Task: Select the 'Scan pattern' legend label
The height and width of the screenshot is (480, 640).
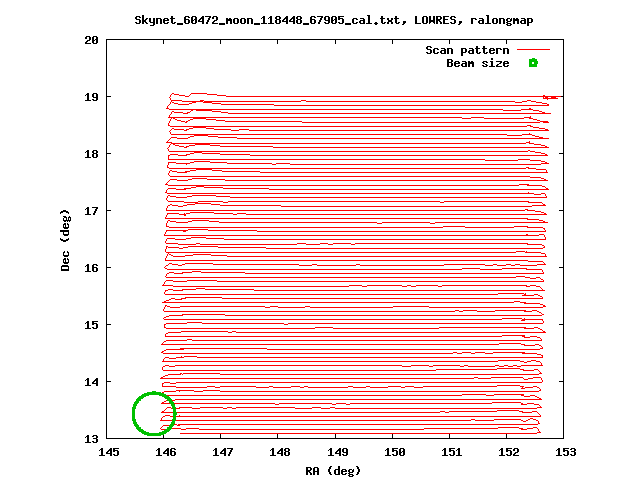Action: pos(467,50)
